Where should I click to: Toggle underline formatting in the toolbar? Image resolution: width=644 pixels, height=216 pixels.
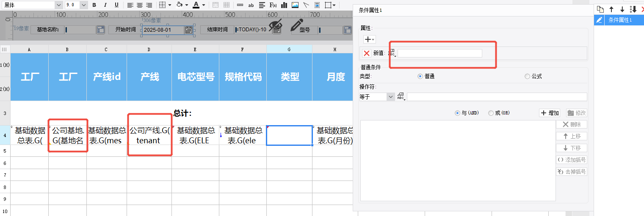tap(116, 5)
